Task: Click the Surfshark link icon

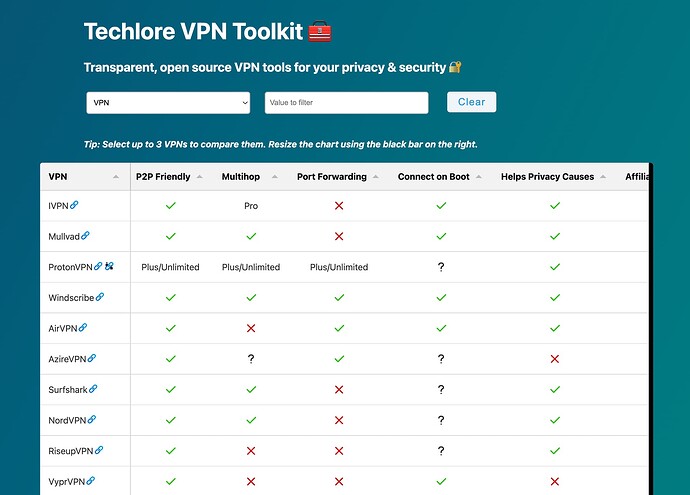Action: (93, 389)
